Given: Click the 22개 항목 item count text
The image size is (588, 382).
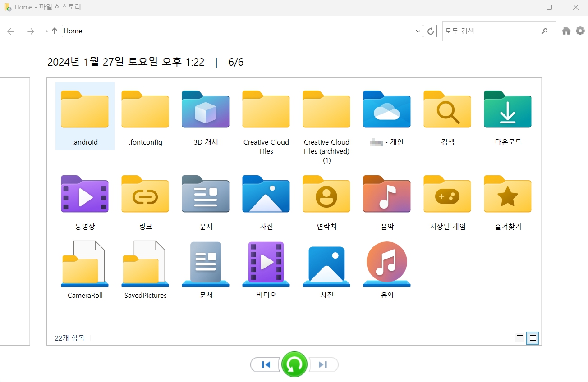Looking at the screenshot, I should pyautogui.click(x=70, y=337).
